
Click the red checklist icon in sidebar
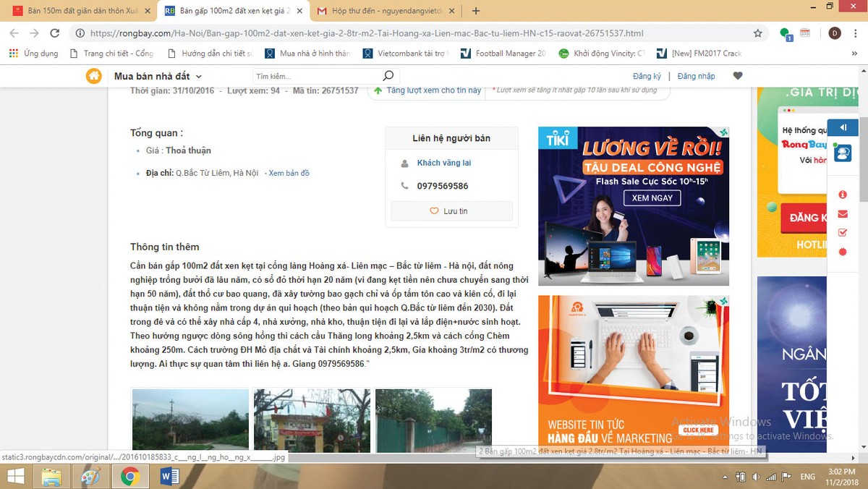[x=843, y=232]
